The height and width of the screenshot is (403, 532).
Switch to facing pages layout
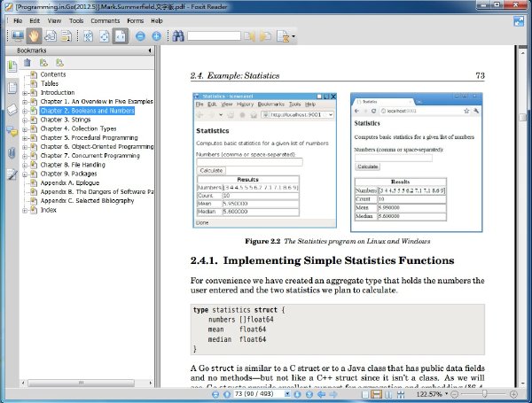389,394
